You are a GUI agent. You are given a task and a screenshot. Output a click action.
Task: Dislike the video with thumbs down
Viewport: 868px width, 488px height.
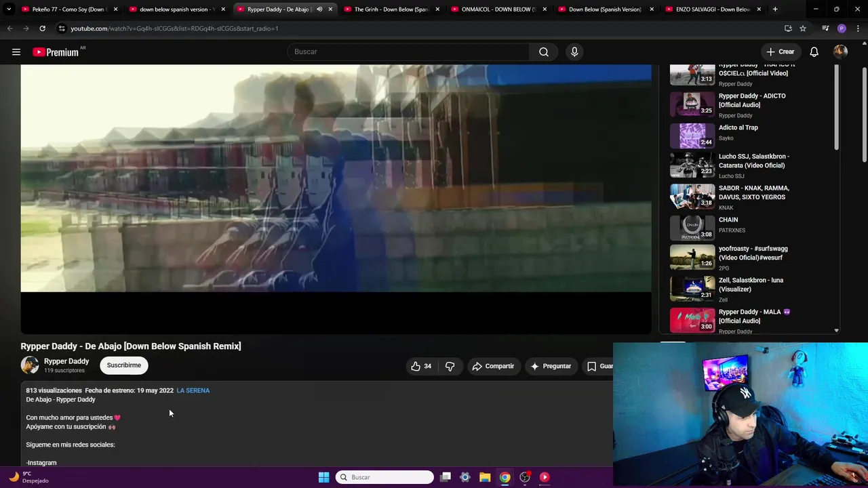point(450,366)
